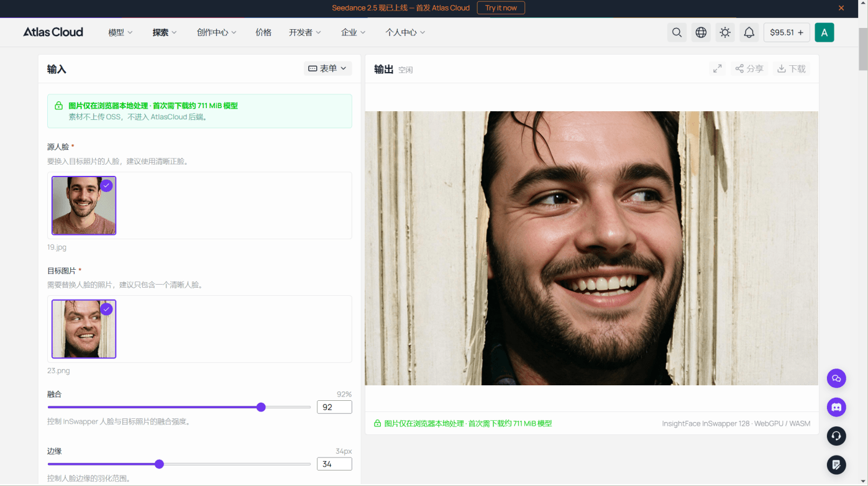This screenshot has width=868, height=486.
Task: Open the language globe icon
Action: click(701, 32)
